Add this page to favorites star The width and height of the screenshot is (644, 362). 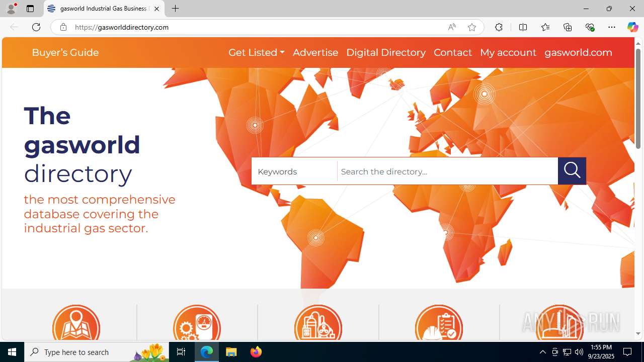click(x=472, y=27)
